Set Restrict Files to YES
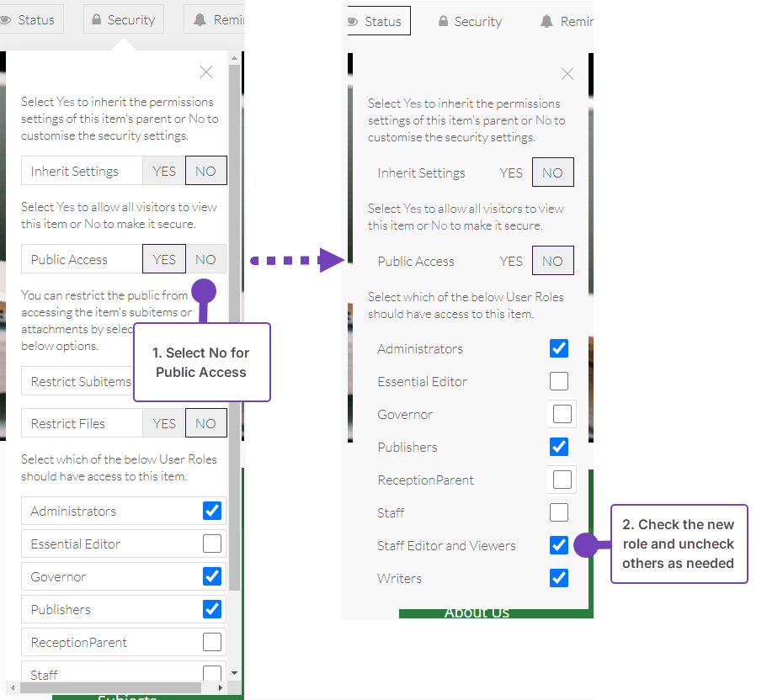Screen dimensions: 767x700 tap(164, 424)
